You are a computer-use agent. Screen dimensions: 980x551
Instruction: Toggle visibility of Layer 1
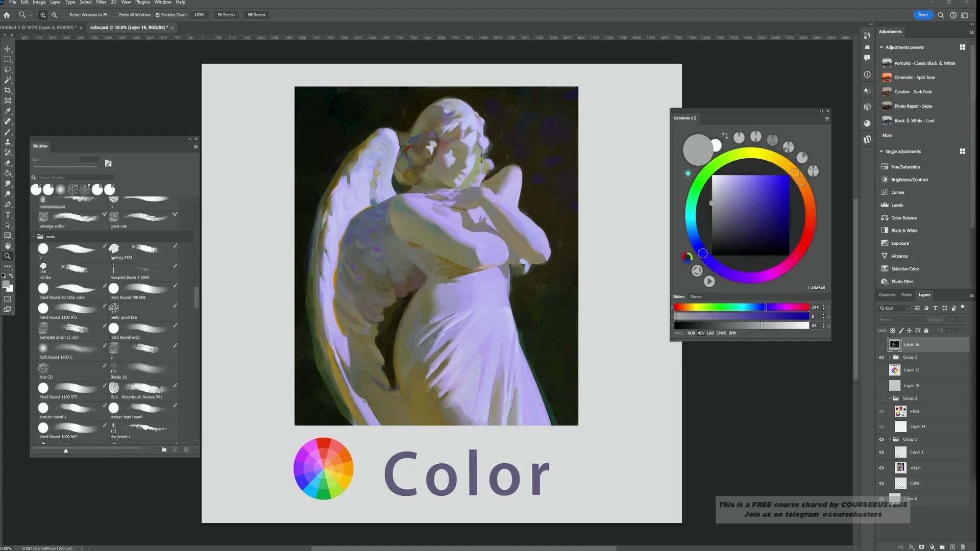tap(881, 452)
